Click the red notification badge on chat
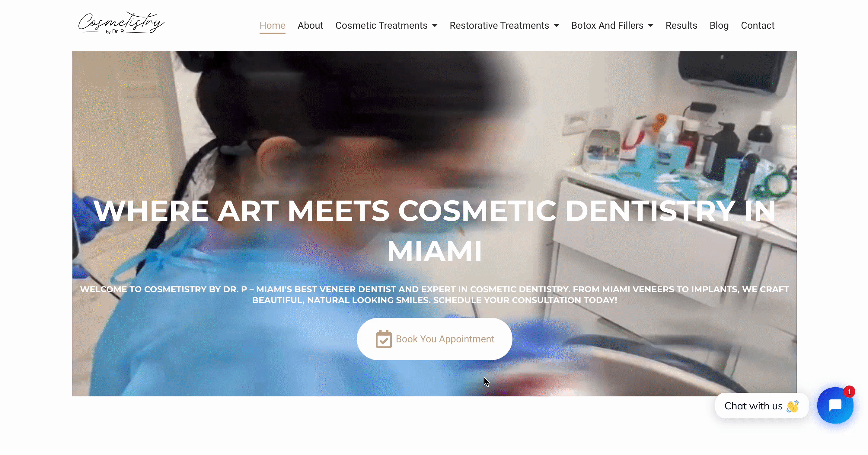This screenshot has width=868, height=455. (x=849, y=392)
